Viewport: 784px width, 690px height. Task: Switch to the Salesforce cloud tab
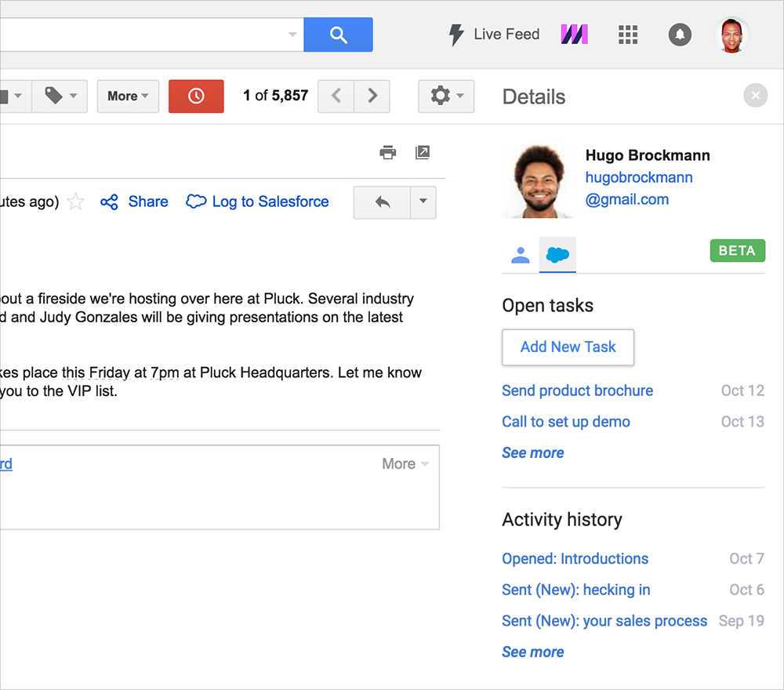tap(557, 255)
